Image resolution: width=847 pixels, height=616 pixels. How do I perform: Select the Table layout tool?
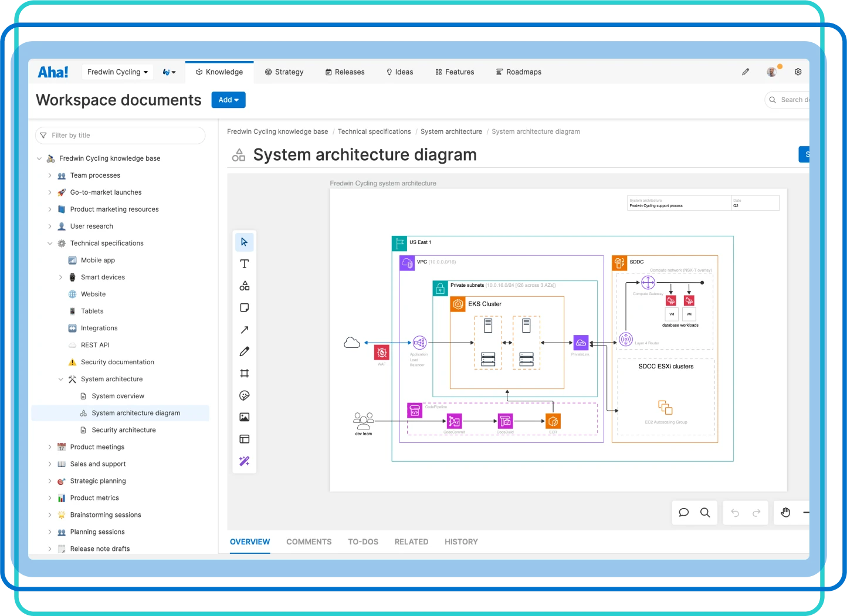coord(245,439)
